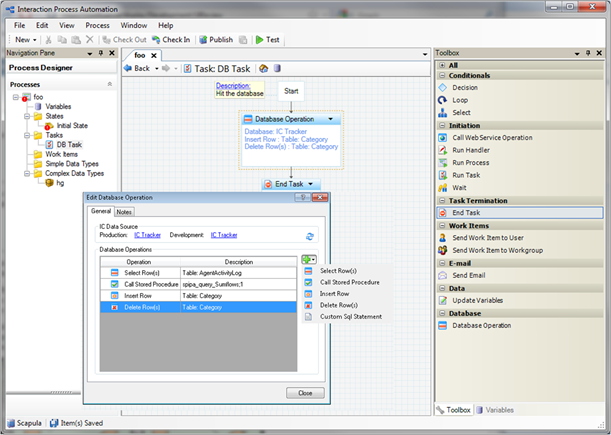Select the DB Task tree item
This screenshot has width=611, height=435.
coord(68,144)
